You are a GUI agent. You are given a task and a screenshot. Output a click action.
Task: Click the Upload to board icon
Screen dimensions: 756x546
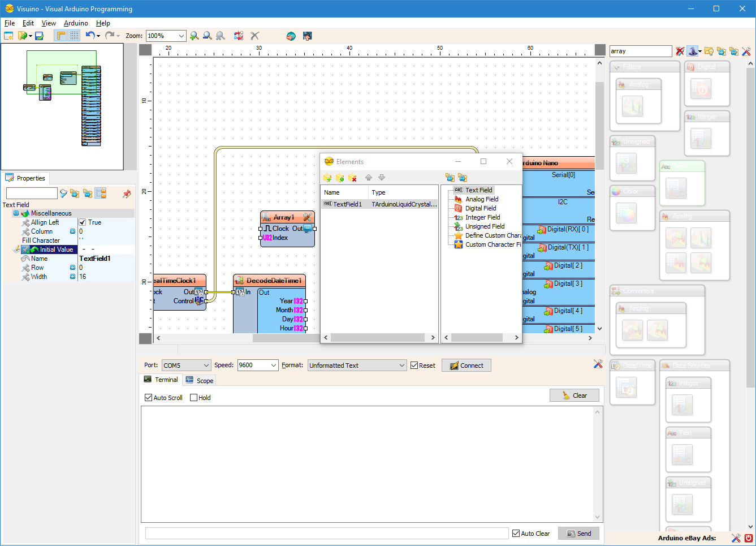point(307,36)
